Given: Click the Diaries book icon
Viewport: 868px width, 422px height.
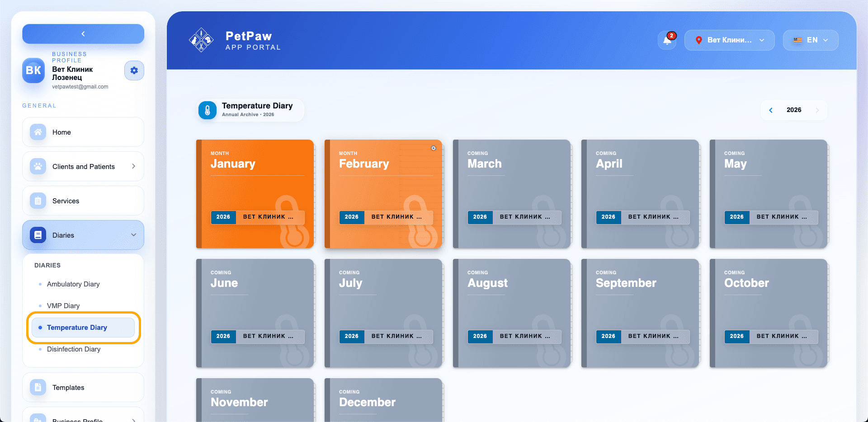Looking at the screenshot, I should coord(38,235).
